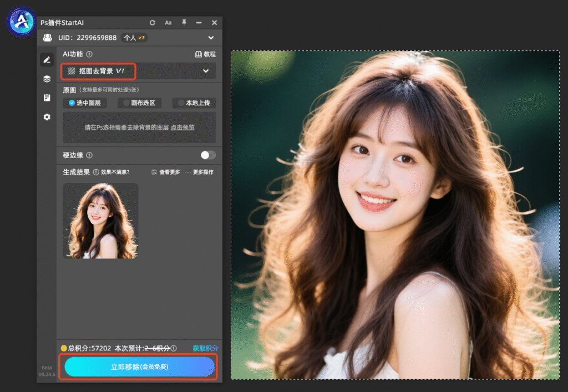This screenshot has height=392, width=568.
Task: Select the 选中图层 radio option
Action: 85,103
